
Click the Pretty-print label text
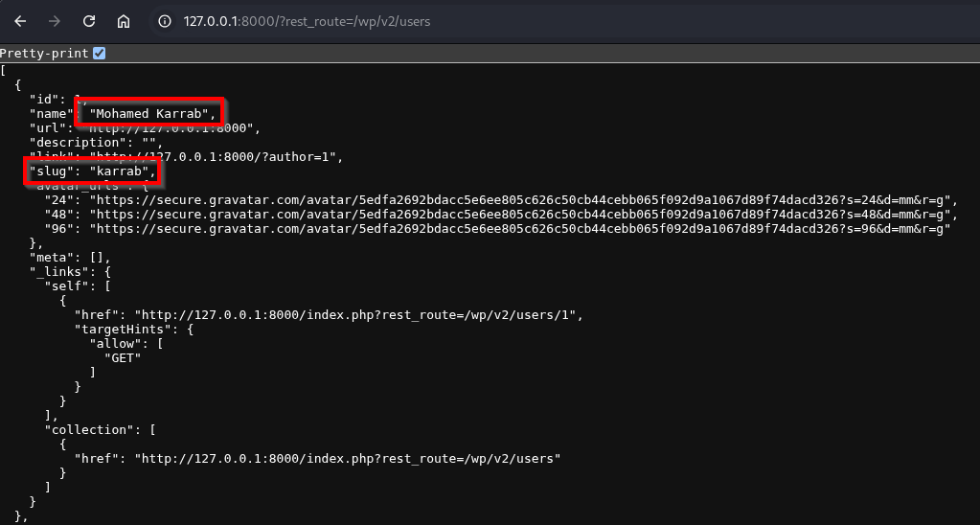coord(44,54)
